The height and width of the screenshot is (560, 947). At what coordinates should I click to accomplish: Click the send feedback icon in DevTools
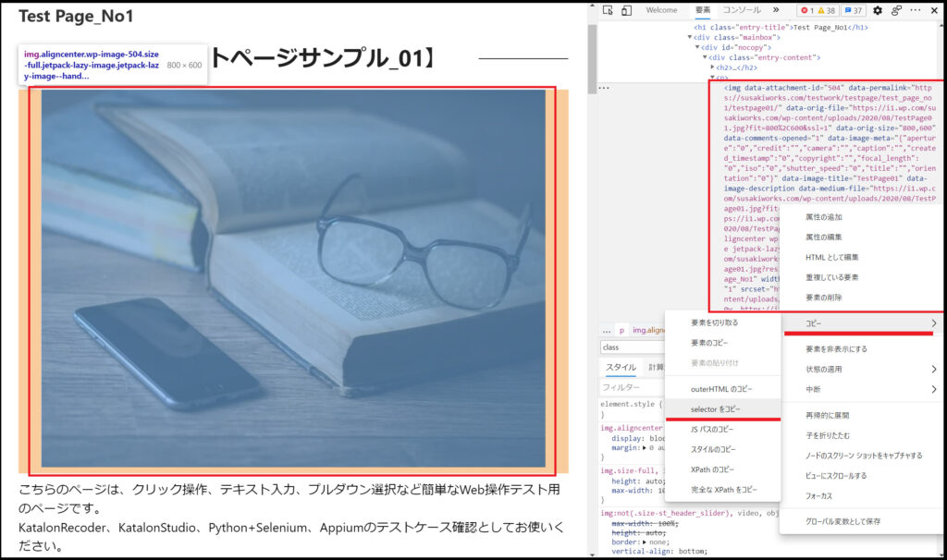[896, 10]
